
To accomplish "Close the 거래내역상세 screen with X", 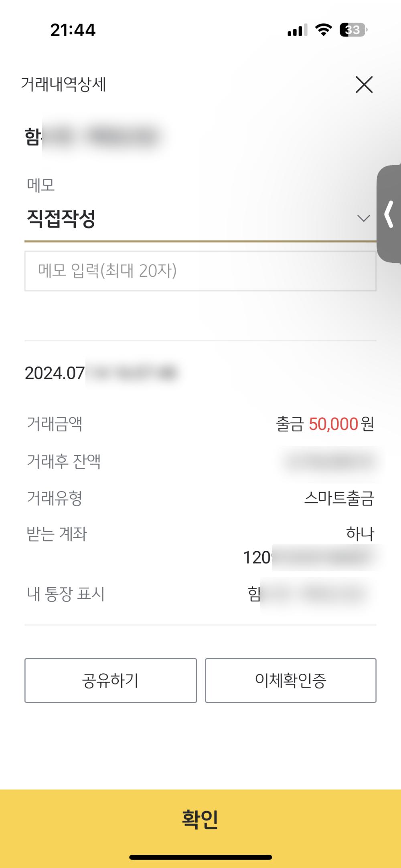I will tap(364, 85).
